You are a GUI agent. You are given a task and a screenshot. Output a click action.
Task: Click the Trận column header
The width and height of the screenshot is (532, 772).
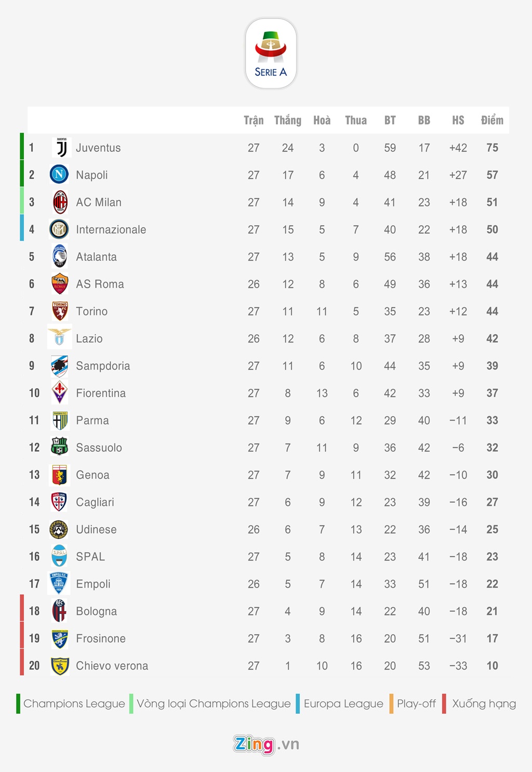(x=254, y=121)
